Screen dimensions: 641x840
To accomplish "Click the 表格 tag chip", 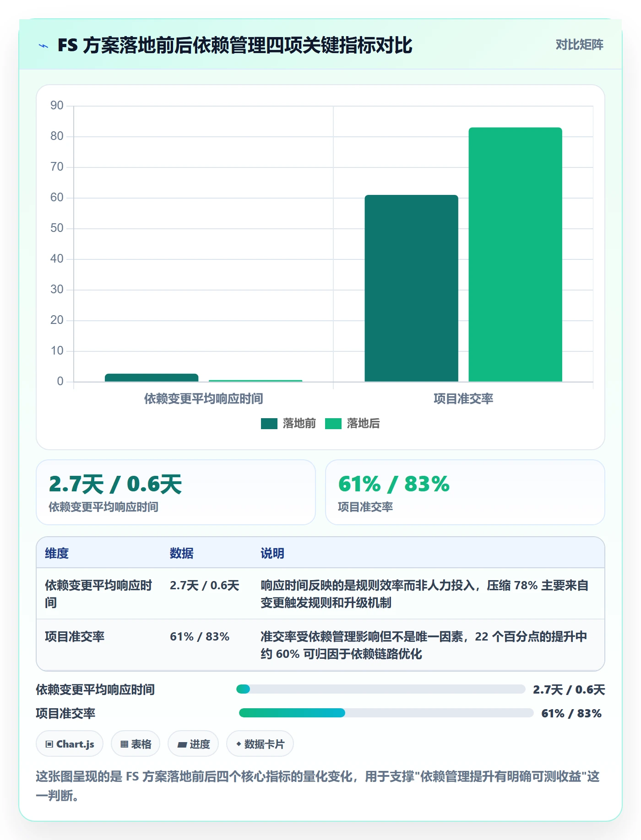I will coord(136,744).
